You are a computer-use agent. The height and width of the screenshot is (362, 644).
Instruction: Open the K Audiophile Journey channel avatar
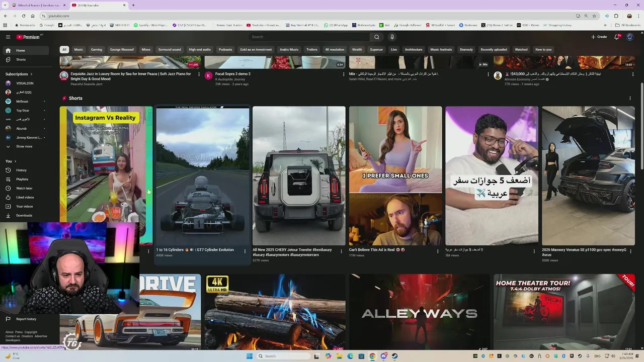pos(209,75)
